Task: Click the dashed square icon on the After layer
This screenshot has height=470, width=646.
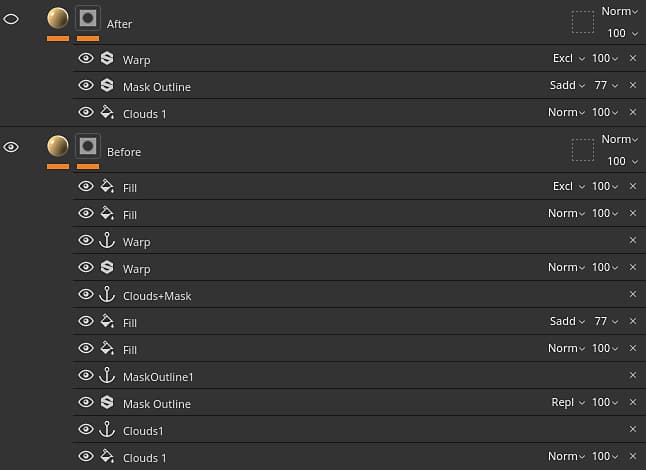Action: 582,22
